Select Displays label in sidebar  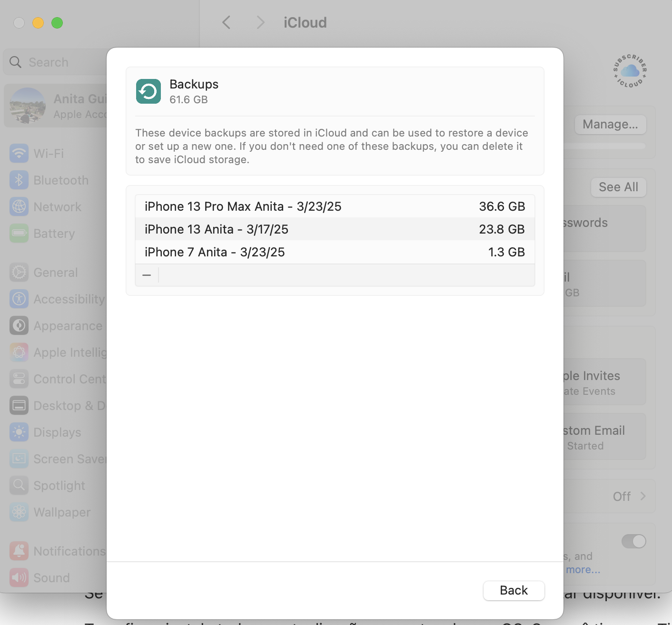[57, 432]
